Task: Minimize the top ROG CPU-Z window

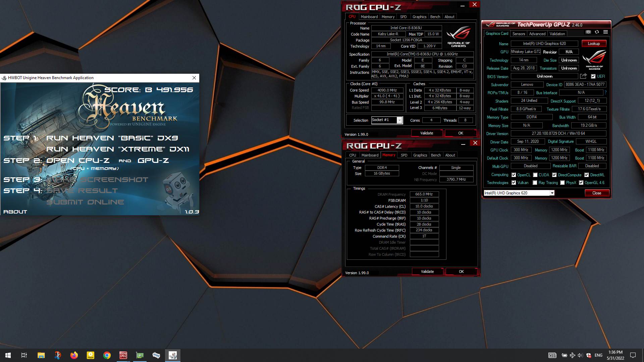Action: tap(462, 5)
